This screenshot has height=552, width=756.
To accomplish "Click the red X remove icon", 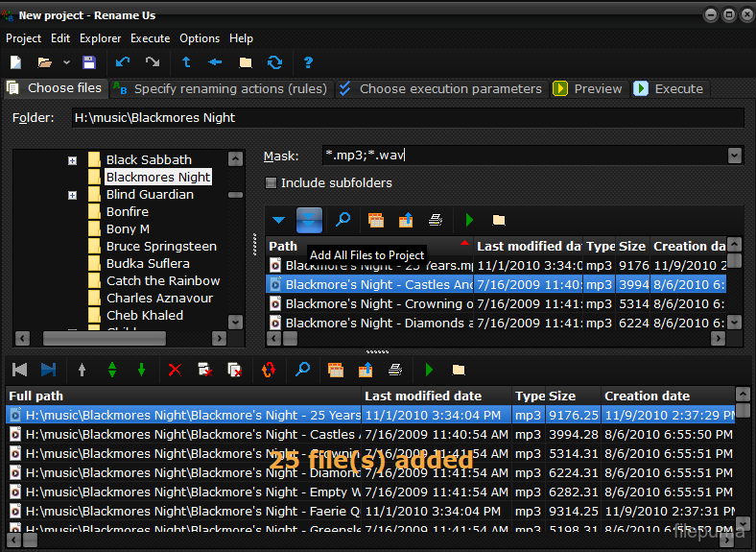I will pyautogui.click(x=174, y=370).
